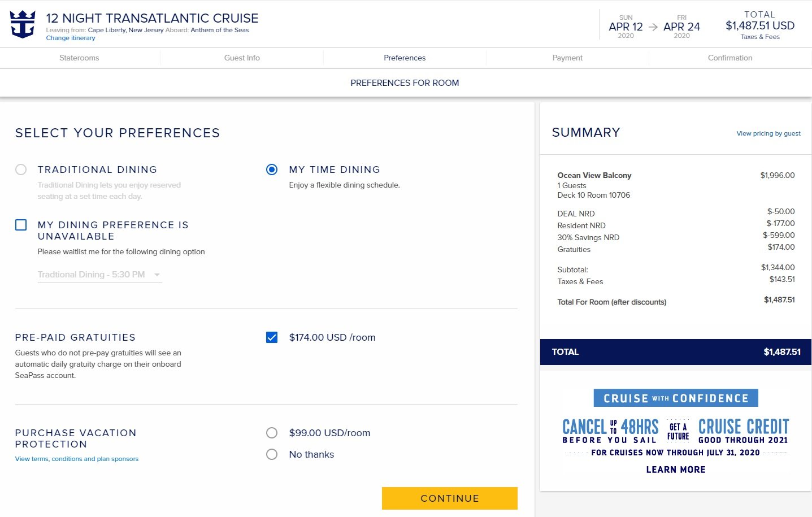Click Ocean View Balcony in summary
812x517 pixels.
point(594,175)
